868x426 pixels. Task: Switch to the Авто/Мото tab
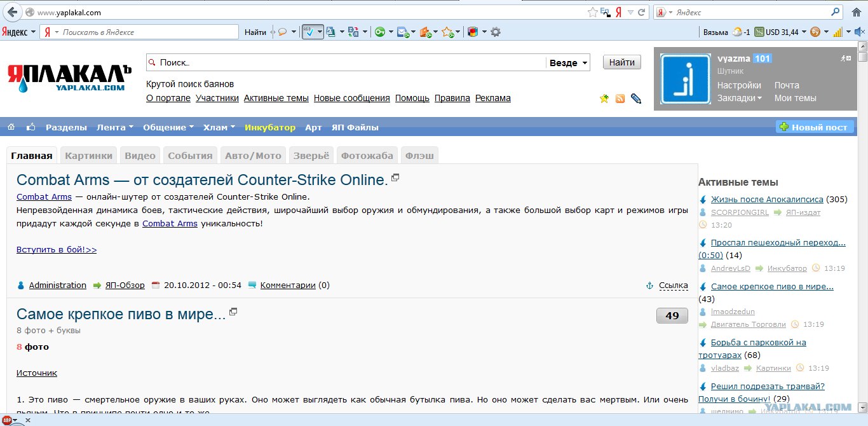(x=253, y=155)
